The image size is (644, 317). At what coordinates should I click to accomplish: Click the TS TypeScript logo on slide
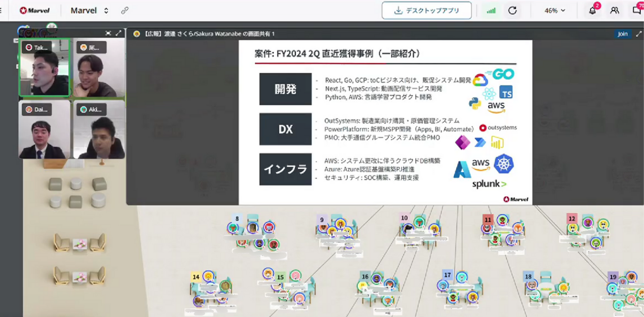[x=506, y=92]
